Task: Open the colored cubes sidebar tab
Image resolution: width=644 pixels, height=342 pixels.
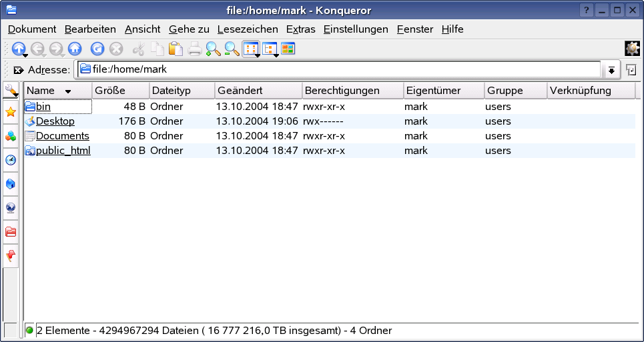Action: [11, 136]
